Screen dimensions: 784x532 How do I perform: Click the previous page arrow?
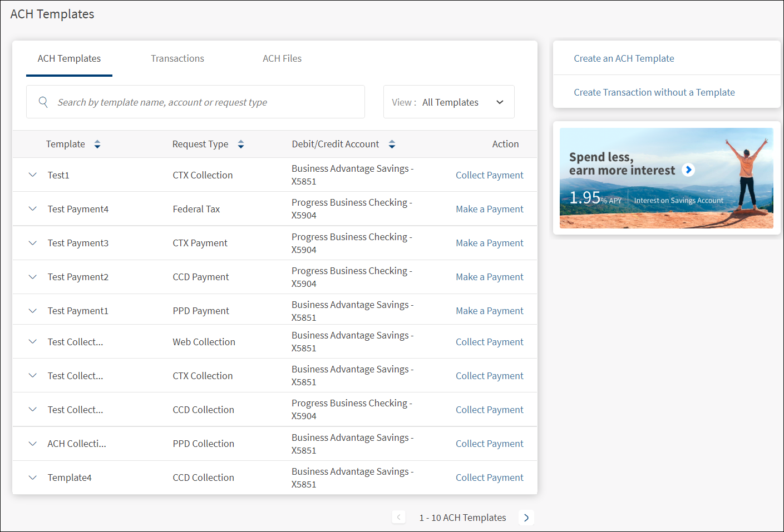coord(398,518)
